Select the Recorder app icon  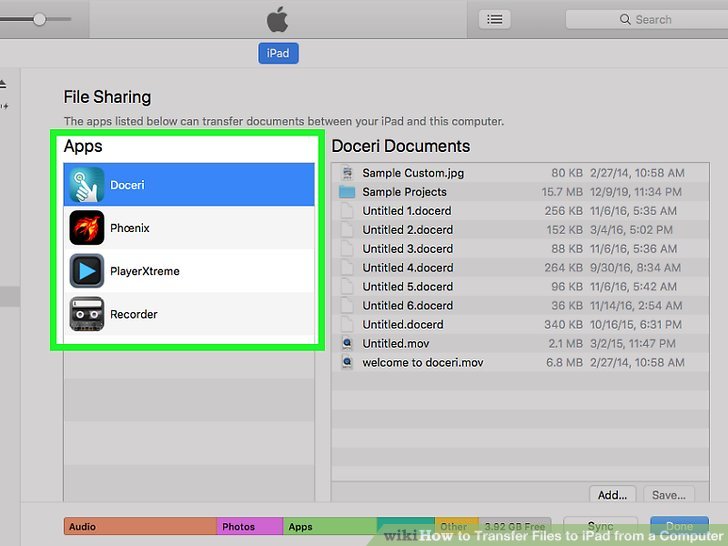(x=87, y=314)
